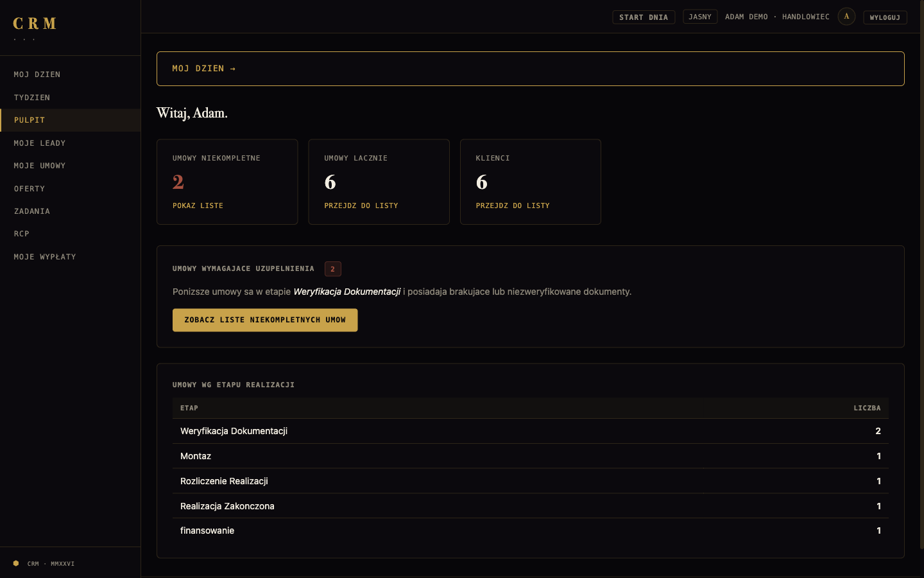Click Przejdz Do Listy under Klienci

[513, 206]
